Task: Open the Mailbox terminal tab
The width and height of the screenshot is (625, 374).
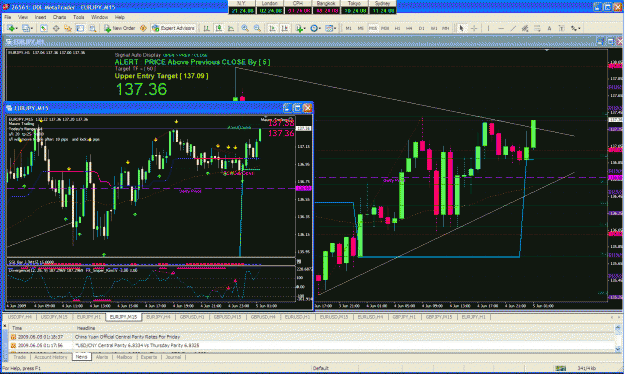Action: 124,357
